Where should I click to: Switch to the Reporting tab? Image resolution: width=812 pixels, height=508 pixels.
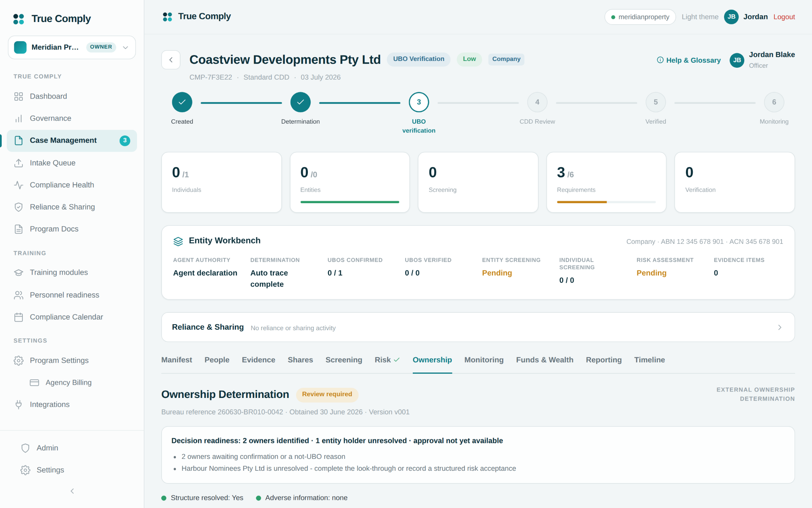[604, 360]
